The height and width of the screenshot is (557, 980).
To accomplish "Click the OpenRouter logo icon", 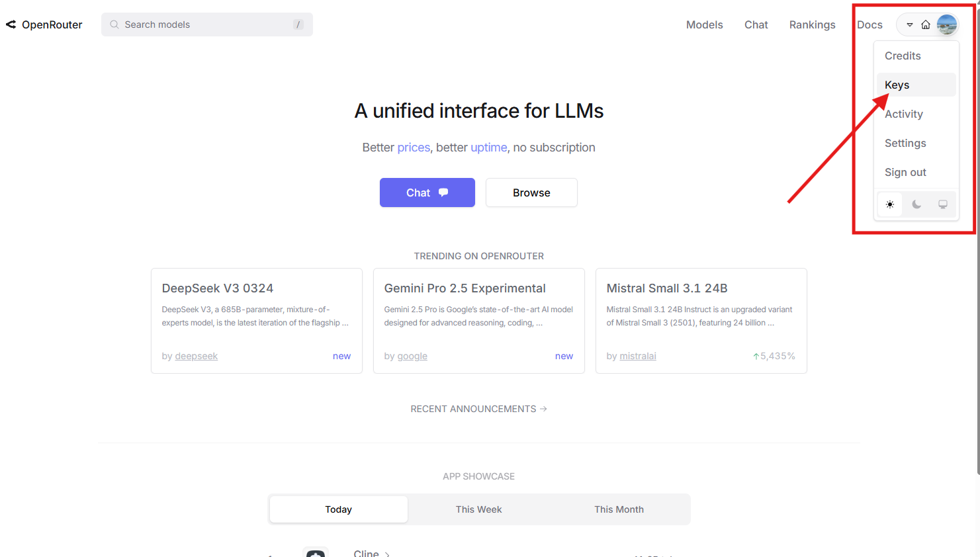I will tap(11, 24).
